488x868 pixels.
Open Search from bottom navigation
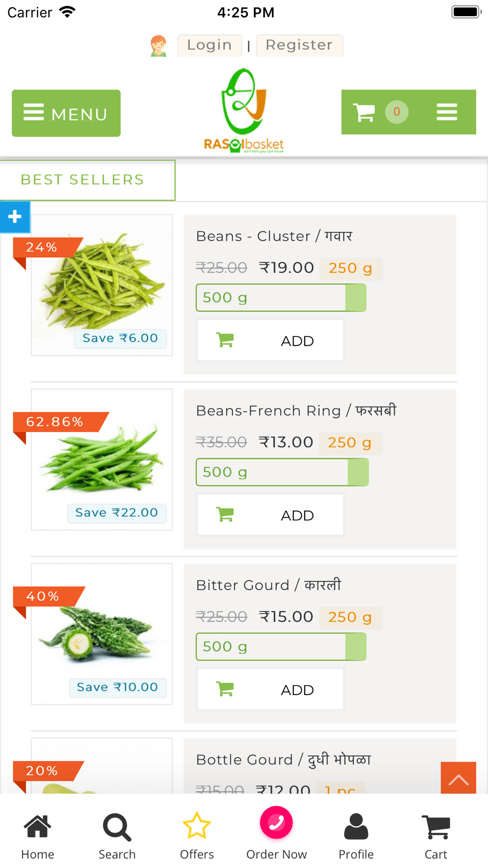[x=117, y=836]
